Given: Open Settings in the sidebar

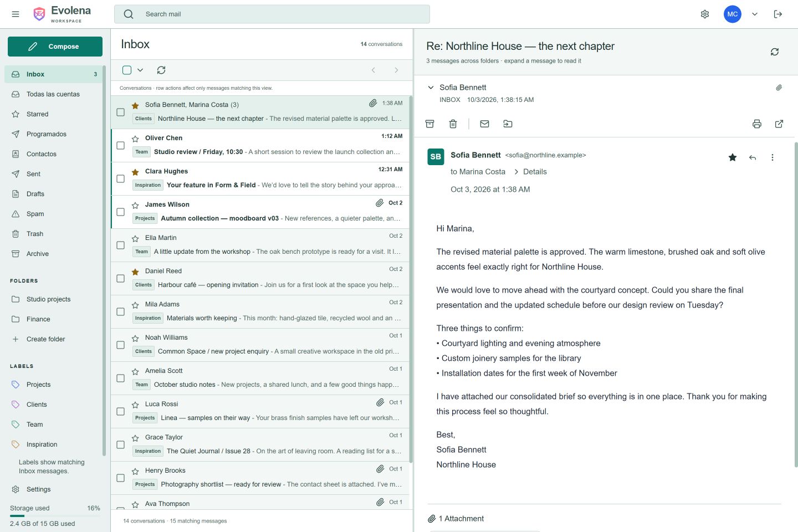Looking at the screenshot, I should click(53, 489).
